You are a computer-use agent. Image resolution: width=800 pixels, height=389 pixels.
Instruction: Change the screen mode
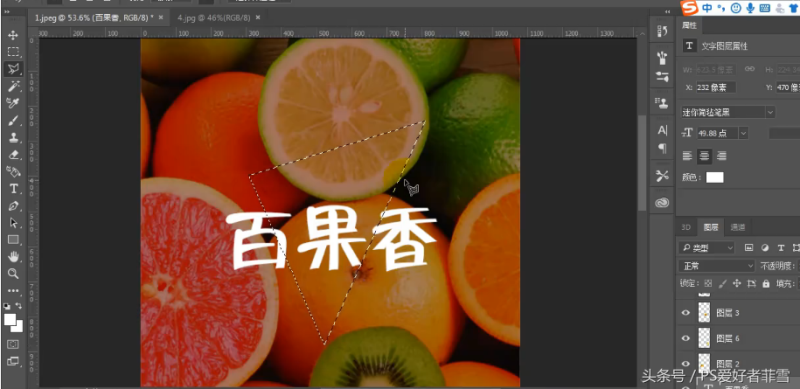coord(13,361)
